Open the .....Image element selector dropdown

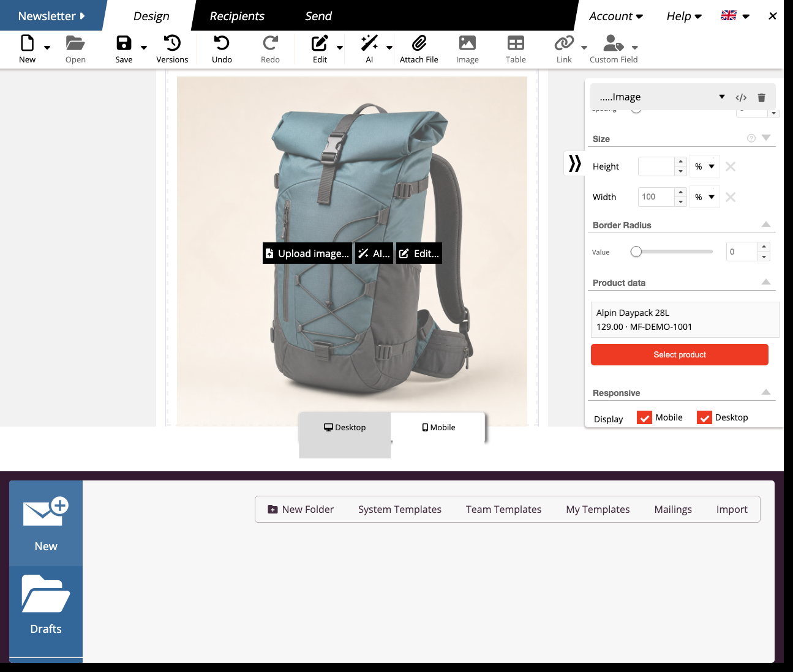pos(661,97)
